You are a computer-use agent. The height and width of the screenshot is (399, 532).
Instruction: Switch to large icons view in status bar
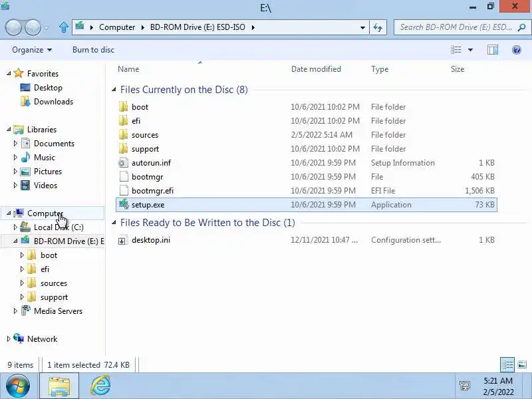click(x=522, y=364)
